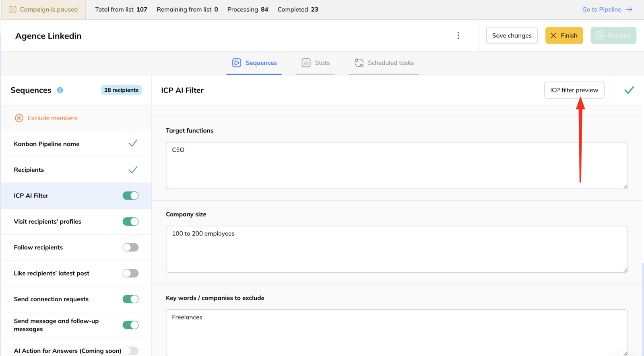Toggle Send message and follow-up messages switch
Viewport: 644px width, 356px height.
tap(130, 325)
